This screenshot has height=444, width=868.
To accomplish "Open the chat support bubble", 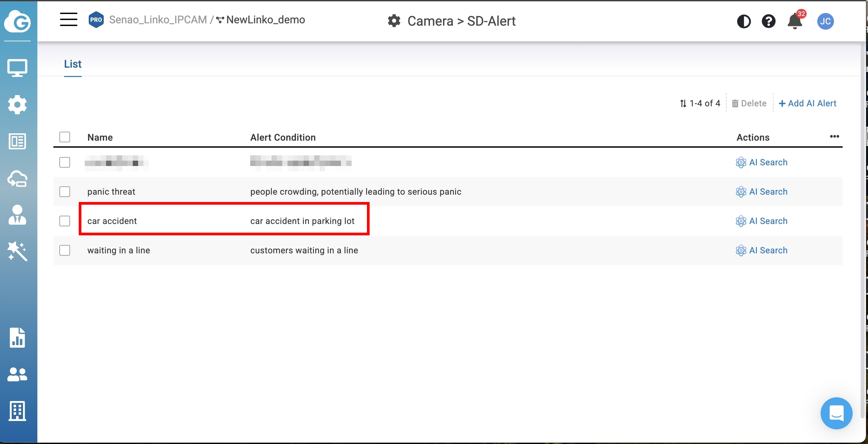I will (x=836, y=413).
